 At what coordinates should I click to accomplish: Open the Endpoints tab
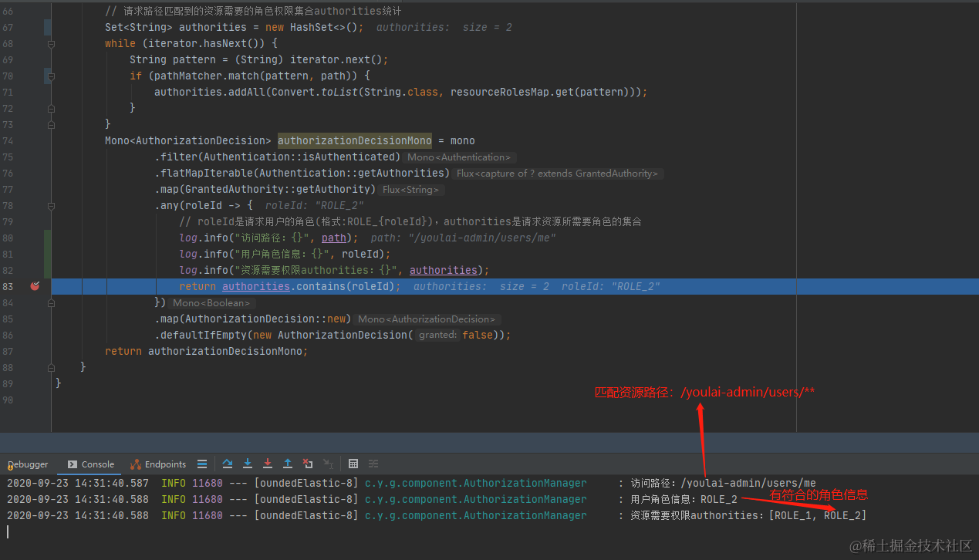coord(158,464)
